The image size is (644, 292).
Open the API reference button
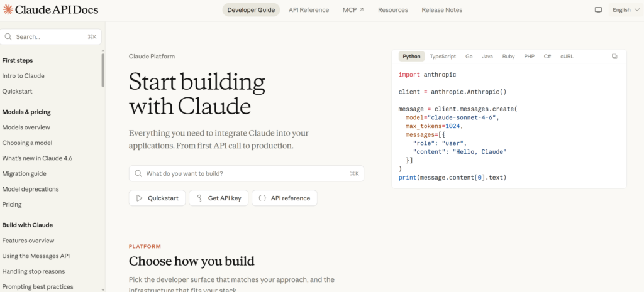(x=285, y=198)
